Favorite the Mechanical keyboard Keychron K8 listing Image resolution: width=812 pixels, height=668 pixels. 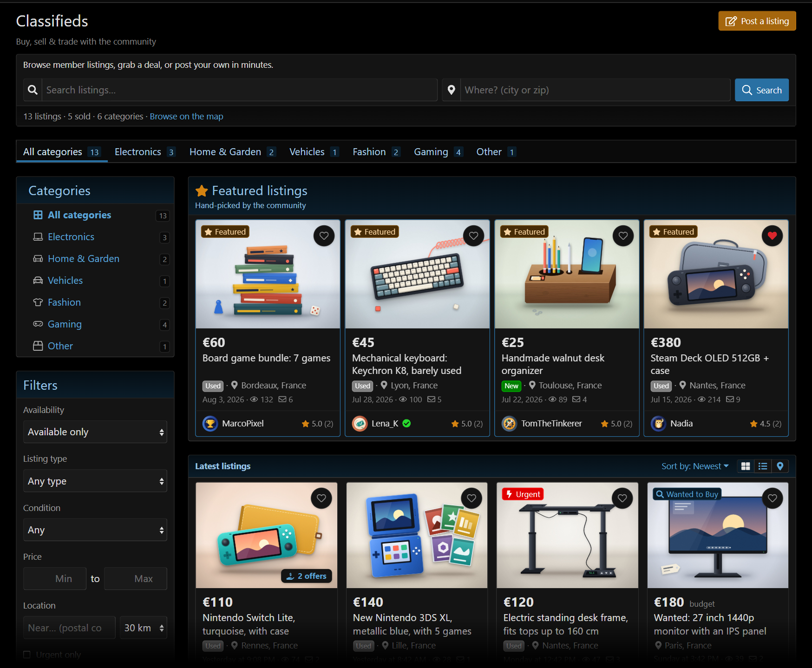[473, 236]
